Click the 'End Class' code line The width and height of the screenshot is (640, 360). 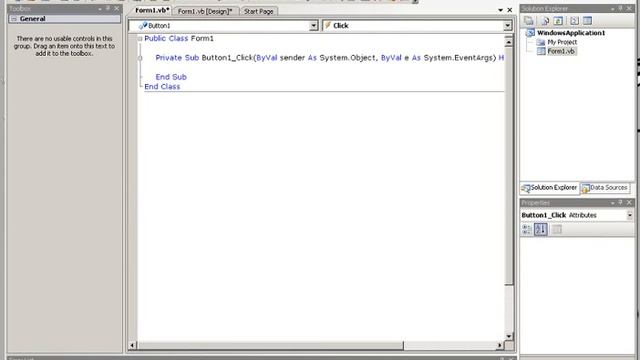pos(162,87)
